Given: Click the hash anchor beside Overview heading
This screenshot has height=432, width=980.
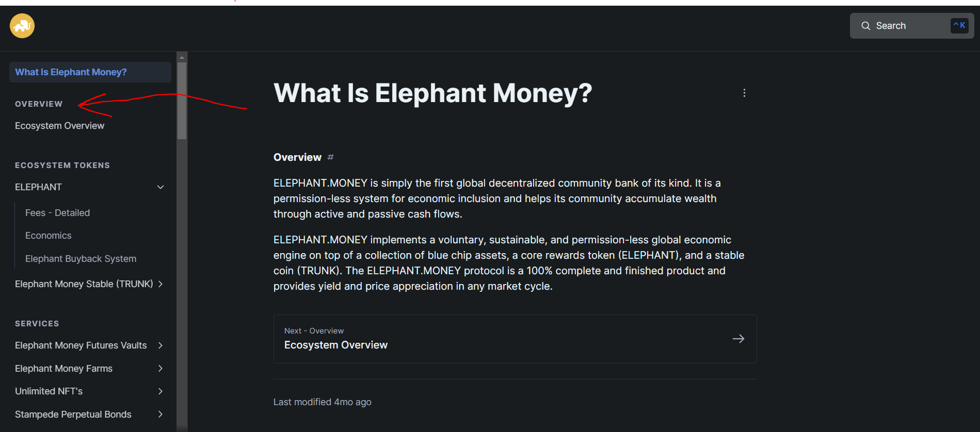Looking at the screenshot, I should click(x=331, y=157).
